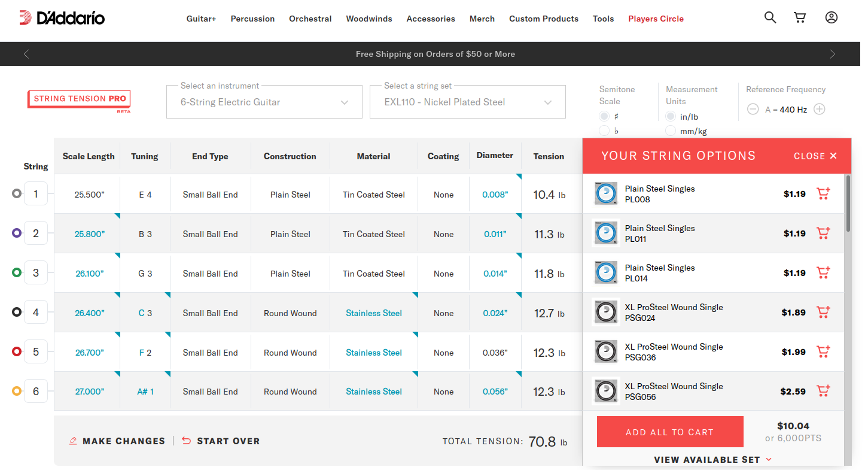The image size is (868, 470).
Task: Select string 5 red color marker
Action: point(17,351)
